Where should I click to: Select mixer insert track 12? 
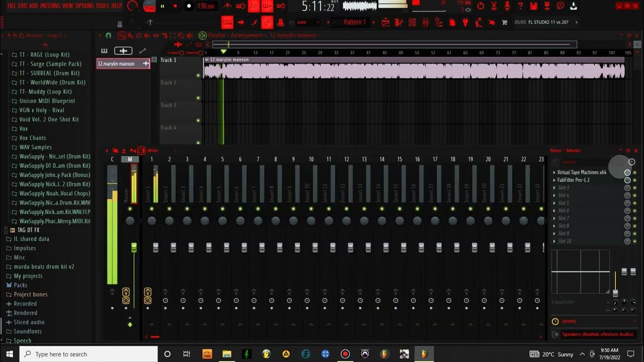(346, 159)
